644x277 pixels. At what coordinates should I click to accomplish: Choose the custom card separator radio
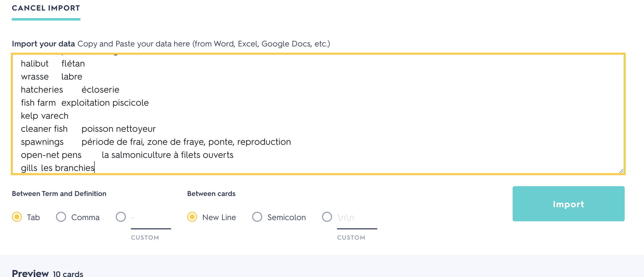click(327, 217)
